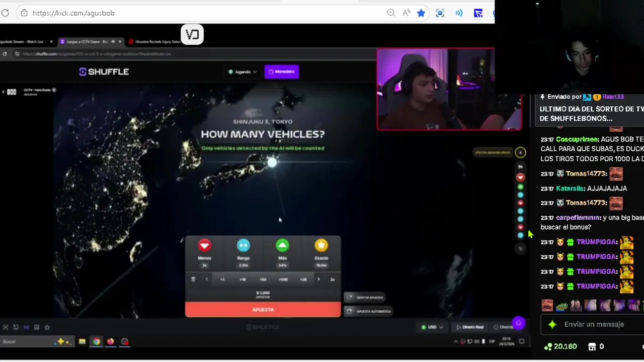Screen dimensions: 644x362
Task: Click the streamer webcam overlay
Action: (449, 89)
